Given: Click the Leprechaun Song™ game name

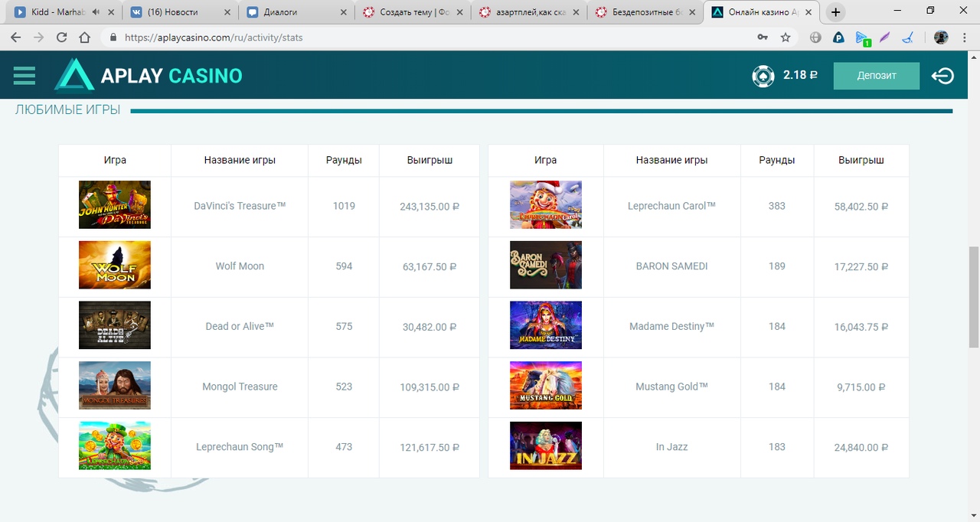Looking at the screenshot, I should point(240,447).
